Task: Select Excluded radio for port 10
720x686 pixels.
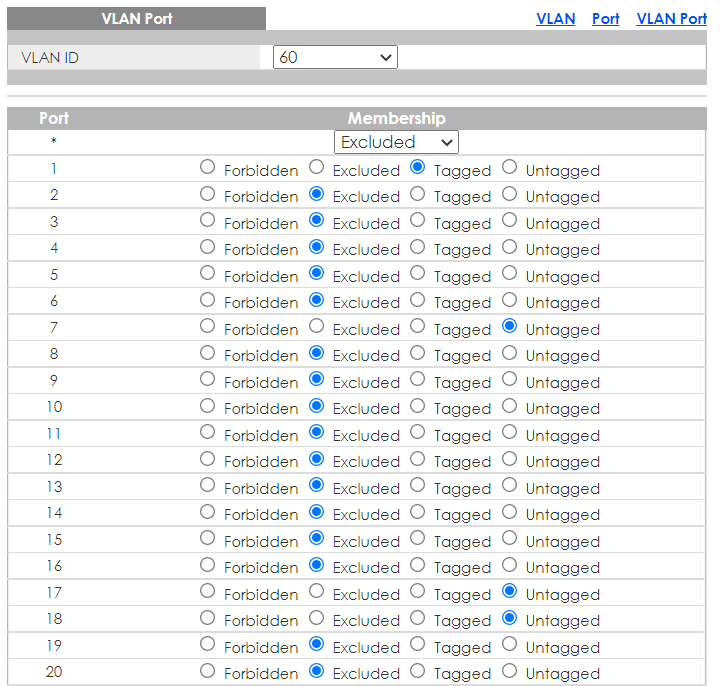Action: click(316, 406)
